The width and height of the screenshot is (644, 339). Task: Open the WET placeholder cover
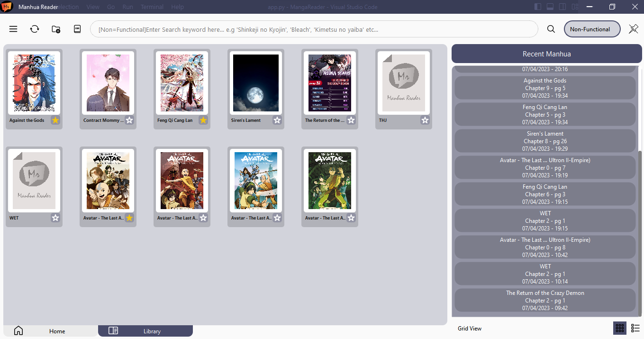point(34,181)
